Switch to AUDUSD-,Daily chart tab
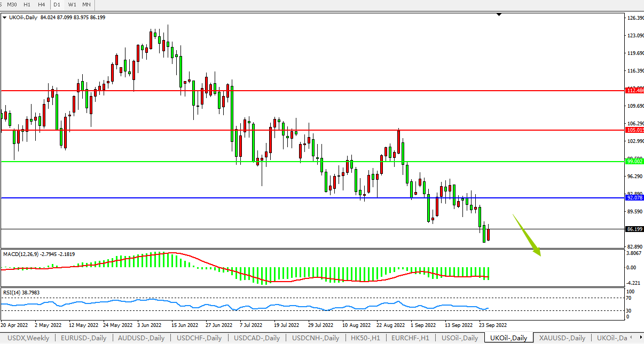Screen dimensions: 644x344 click(x=141, y=338)
